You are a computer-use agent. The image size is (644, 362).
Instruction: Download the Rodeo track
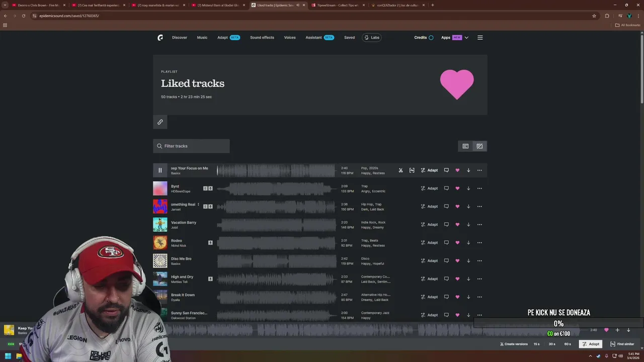(468, 243)
